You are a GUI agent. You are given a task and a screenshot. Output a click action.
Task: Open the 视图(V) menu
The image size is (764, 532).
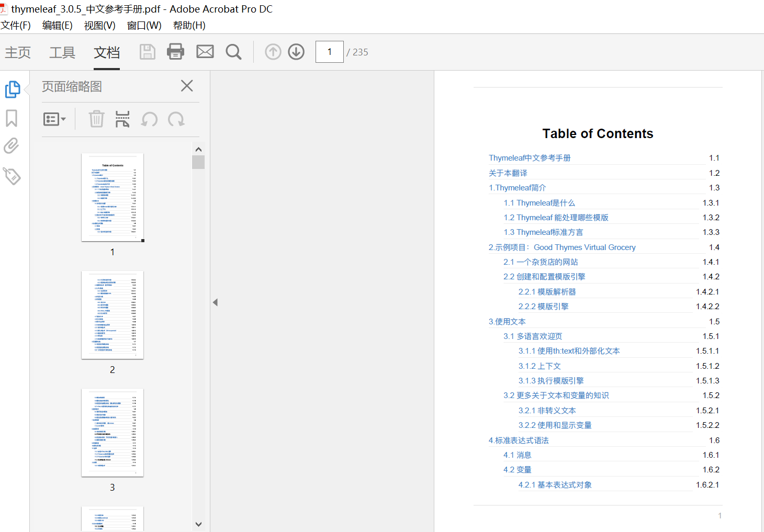(x=100, y=25)
